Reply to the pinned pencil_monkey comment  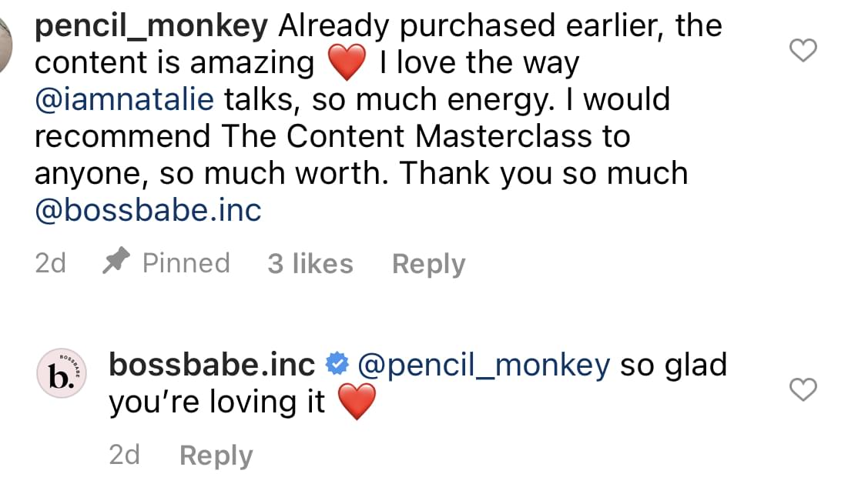(428, 264)
